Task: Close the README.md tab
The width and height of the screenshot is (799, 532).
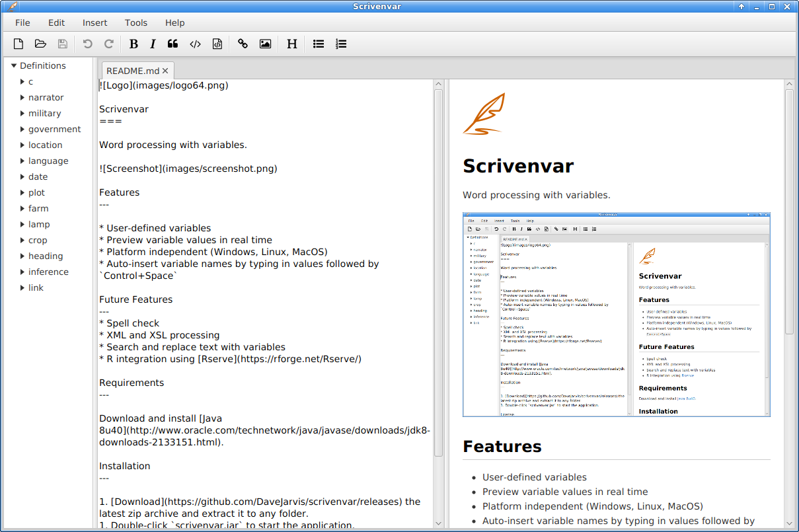Action: (x=165, y=71)
